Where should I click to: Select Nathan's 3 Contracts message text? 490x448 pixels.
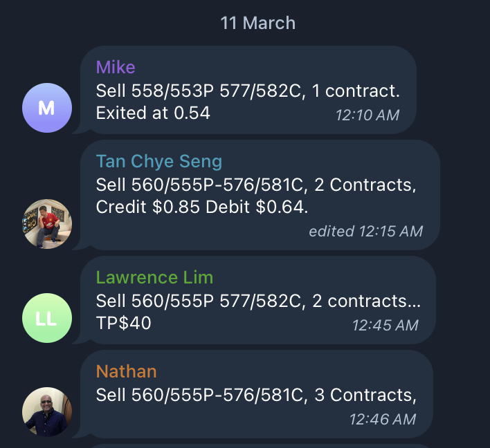coord(256,395)
